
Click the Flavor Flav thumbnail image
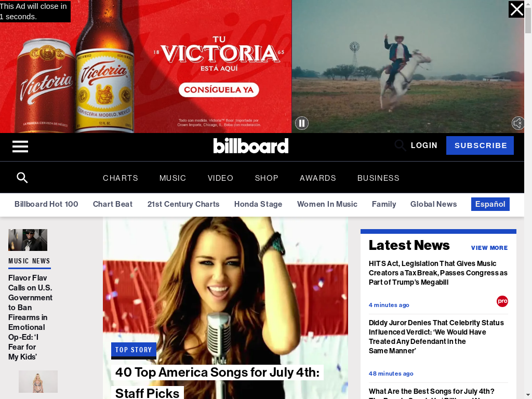[x=28, y=240]
